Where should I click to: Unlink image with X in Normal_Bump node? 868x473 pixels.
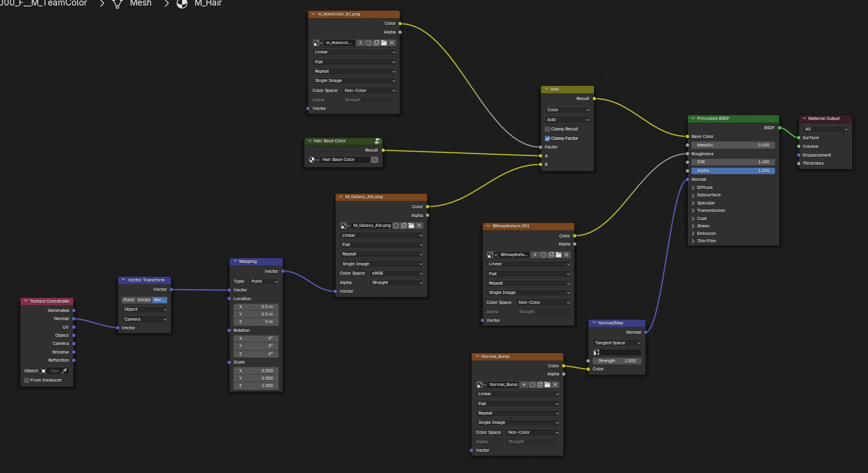[555, 385]
